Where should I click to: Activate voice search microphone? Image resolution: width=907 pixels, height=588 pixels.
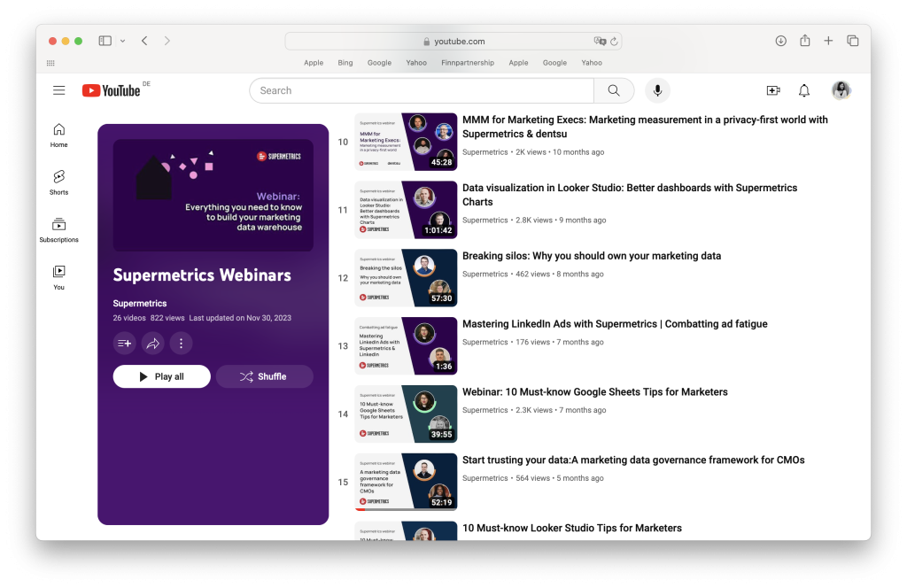657,90
